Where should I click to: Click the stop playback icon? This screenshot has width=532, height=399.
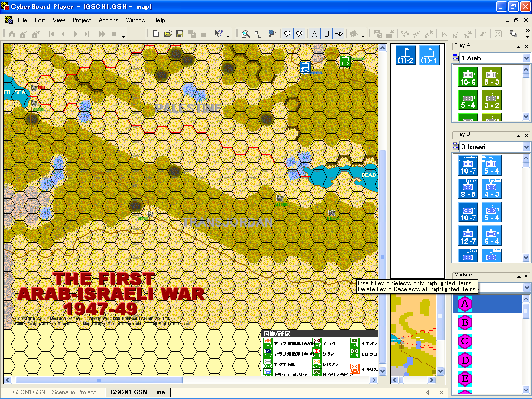tap(114, 34)
